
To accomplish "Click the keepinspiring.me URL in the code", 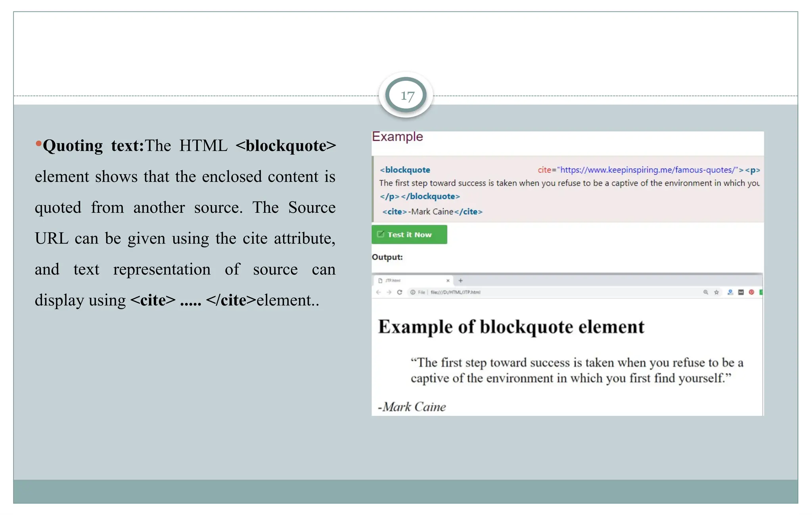I will tap(647, 170).
